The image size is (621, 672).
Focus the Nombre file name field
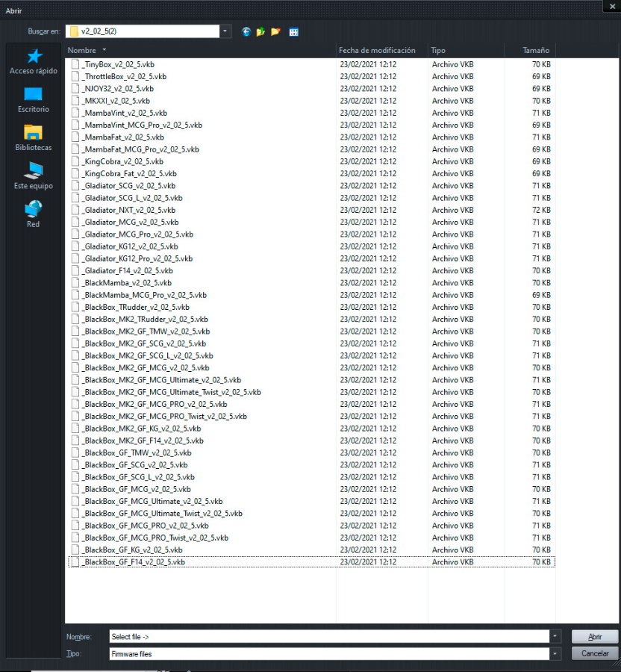[x=329, y=636]
